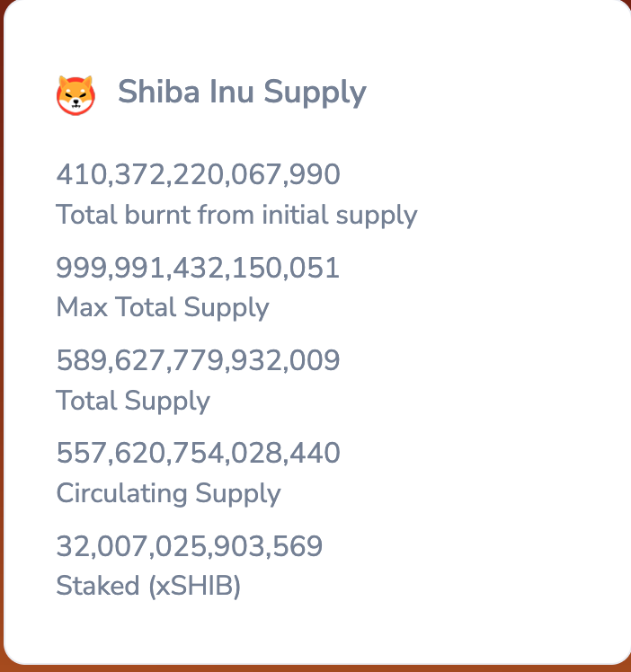Click the Total Supply label under 589,627,779,932,009

[133, 400]
